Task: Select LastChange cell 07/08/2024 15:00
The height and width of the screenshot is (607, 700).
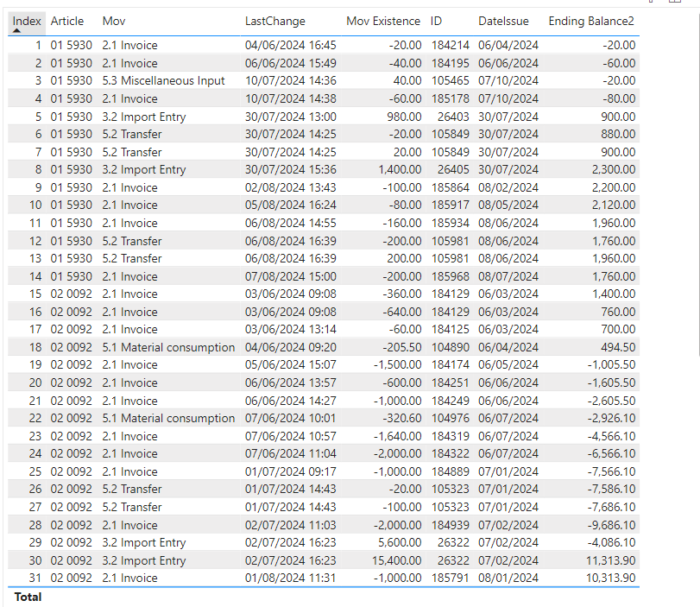Action: point(291,276)
